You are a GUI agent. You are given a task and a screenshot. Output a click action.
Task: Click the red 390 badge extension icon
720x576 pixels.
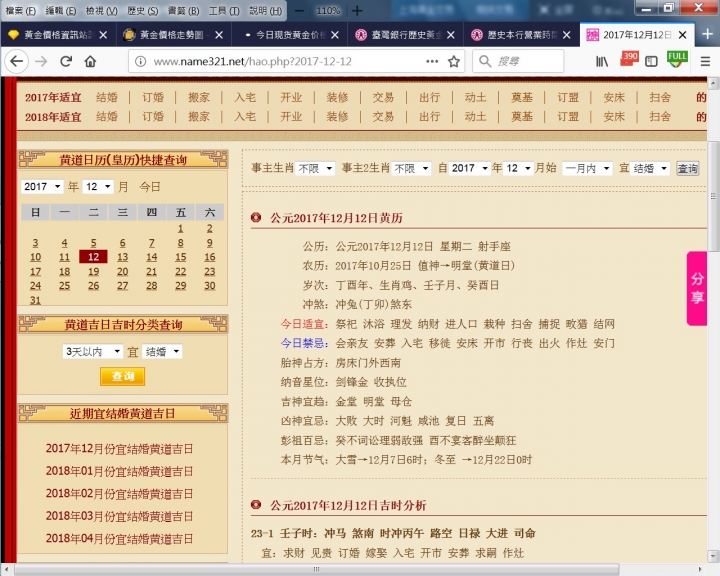[x=628, y=59]
